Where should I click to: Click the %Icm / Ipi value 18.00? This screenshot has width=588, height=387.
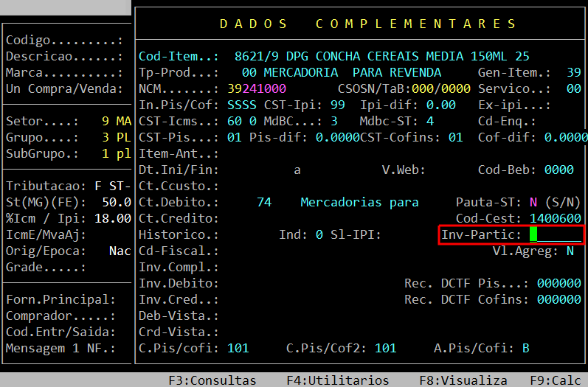pos(116,218)
